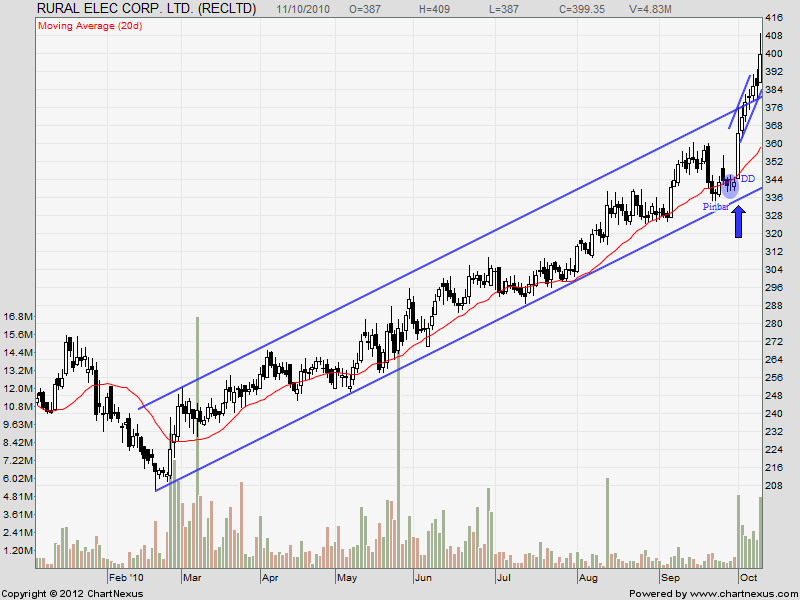Click the 208 price axis label

coord(774,486)
